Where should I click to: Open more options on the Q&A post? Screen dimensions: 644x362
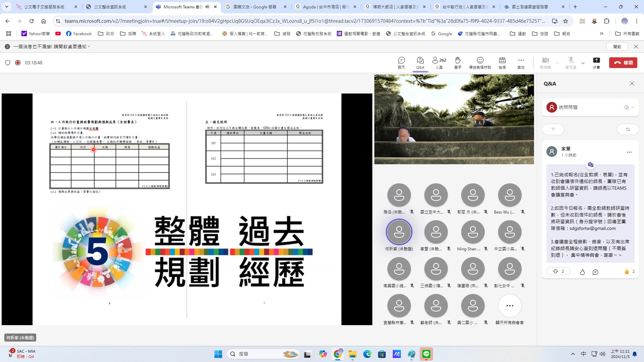(629, 152)
